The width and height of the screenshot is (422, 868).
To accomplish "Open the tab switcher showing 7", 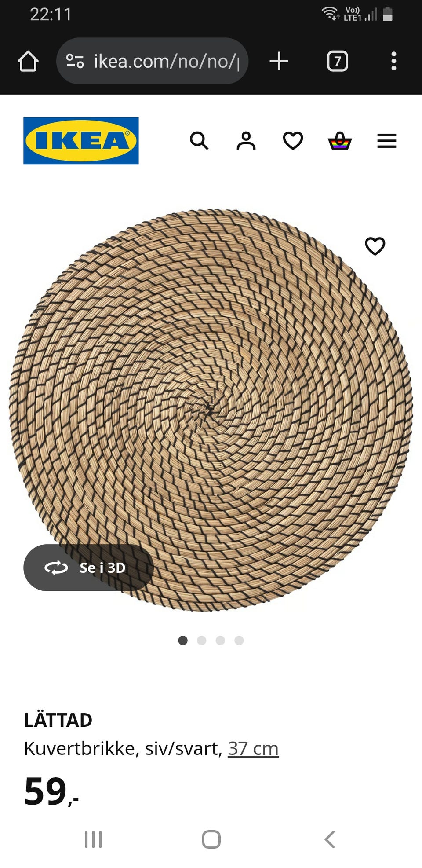I will (337, 61).
